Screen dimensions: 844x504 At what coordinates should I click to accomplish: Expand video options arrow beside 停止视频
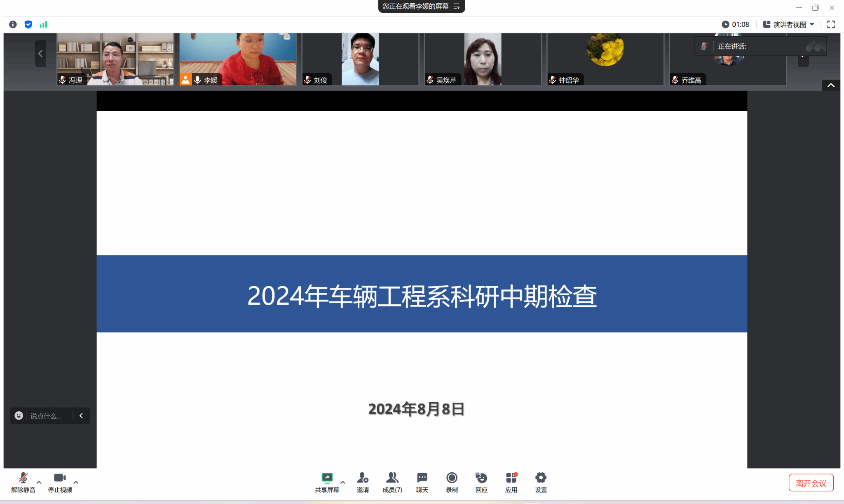pyautogui.click(x=76, y=482)
